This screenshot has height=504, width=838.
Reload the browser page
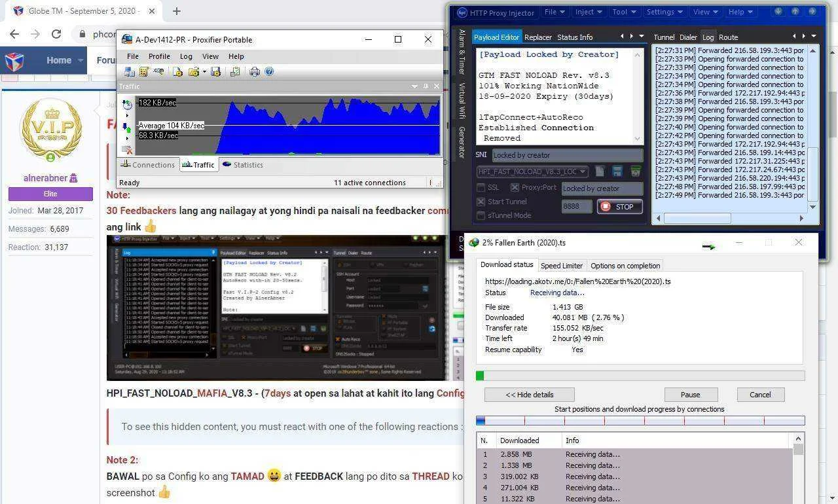(x=56, y=34)
